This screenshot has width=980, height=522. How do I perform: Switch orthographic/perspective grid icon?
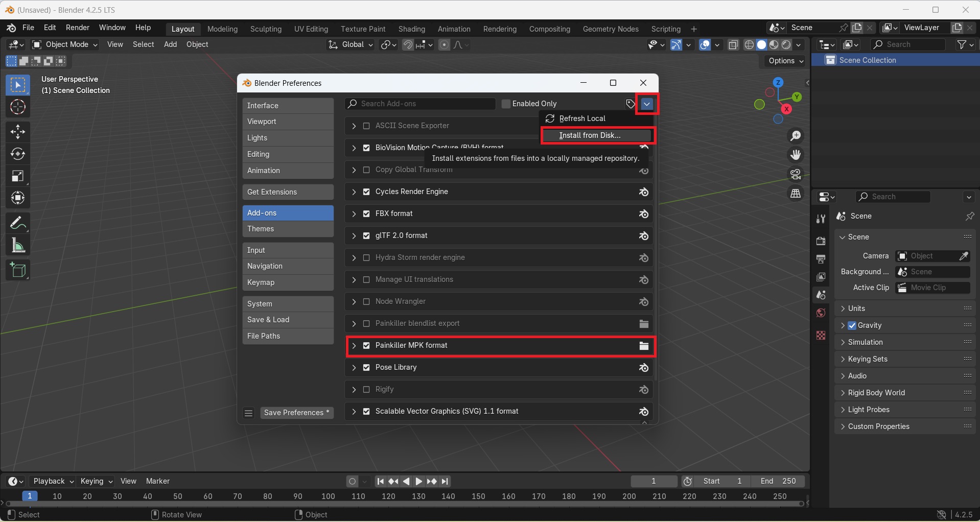click(796, 194)
